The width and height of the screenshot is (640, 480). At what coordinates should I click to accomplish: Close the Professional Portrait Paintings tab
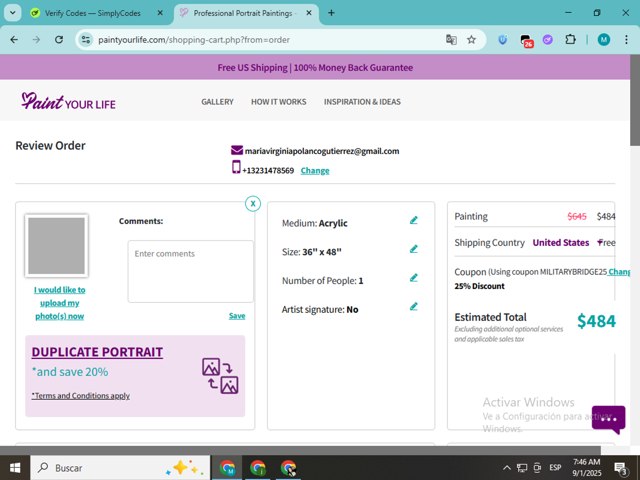309,13
